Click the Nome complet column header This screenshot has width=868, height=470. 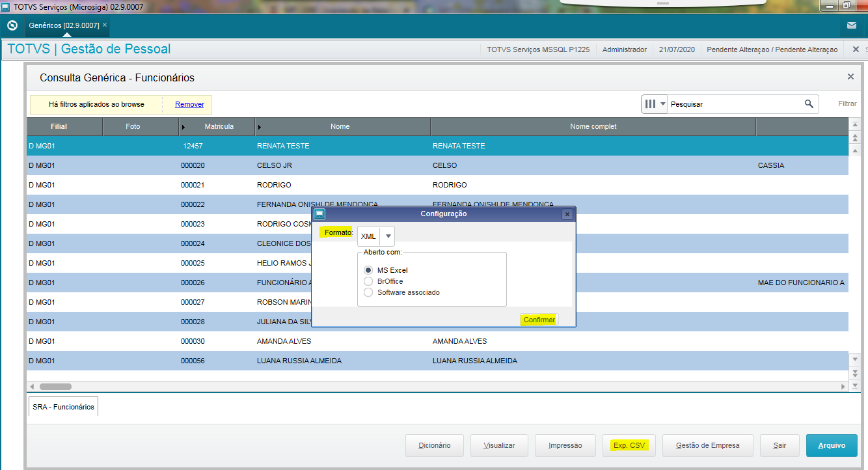click(593, 126)
